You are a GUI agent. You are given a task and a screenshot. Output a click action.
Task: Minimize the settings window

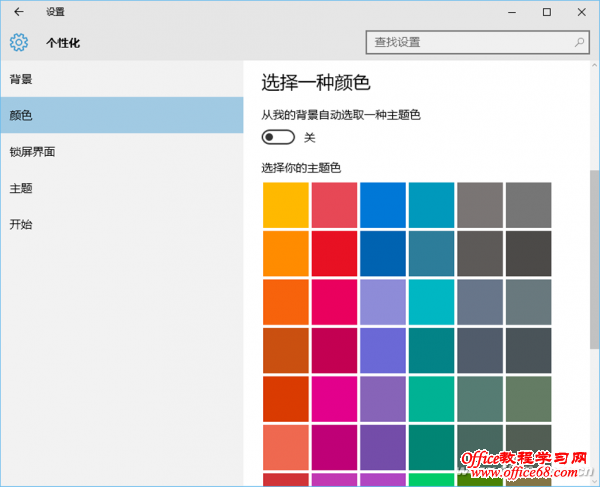[512, 12]
